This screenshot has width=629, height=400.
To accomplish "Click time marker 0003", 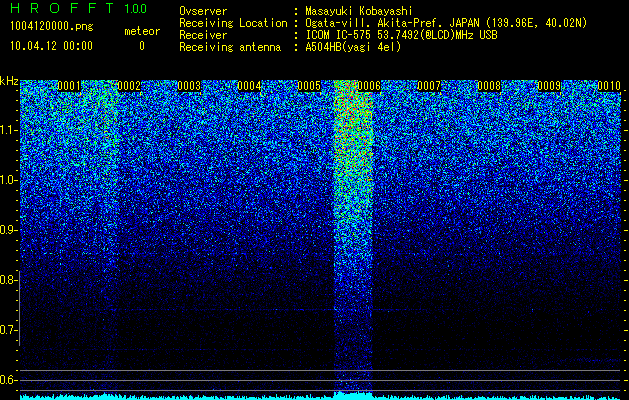I will [x=189, y=86].
